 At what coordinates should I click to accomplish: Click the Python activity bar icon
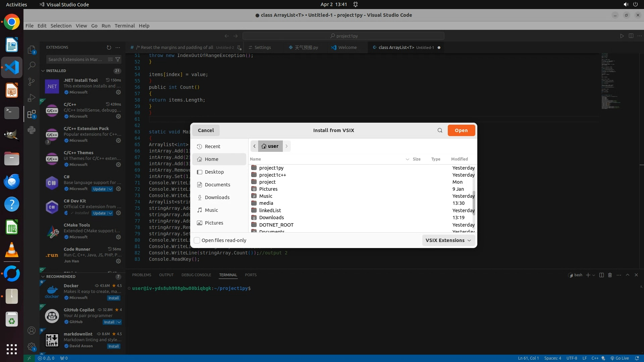tap(32, 130)
